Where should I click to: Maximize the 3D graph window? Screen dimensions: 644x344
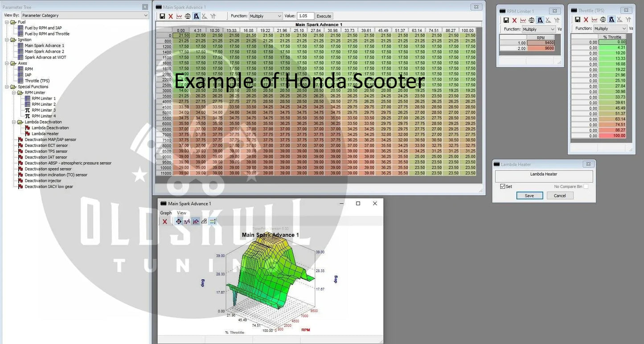[x=358, y=203]
